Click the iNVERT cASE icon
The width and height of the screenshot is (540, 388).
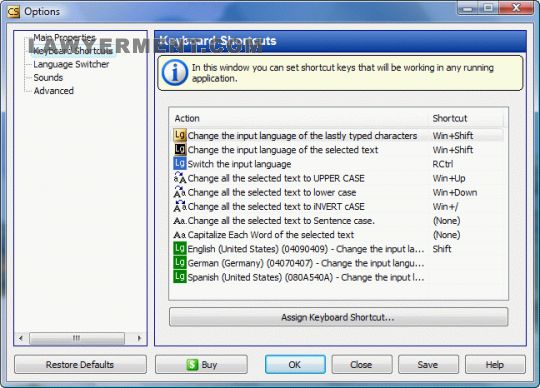click(x=179, y=206)
